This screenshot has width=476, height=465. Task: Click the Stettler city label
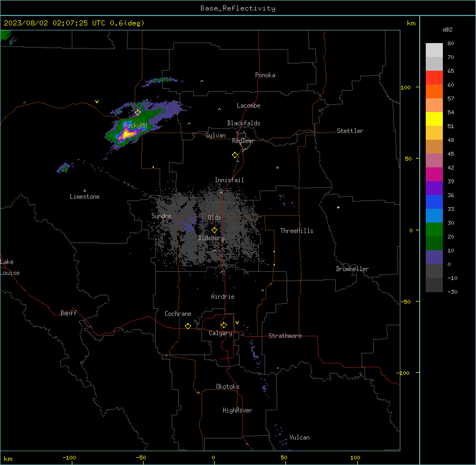[x=350, y=131]
